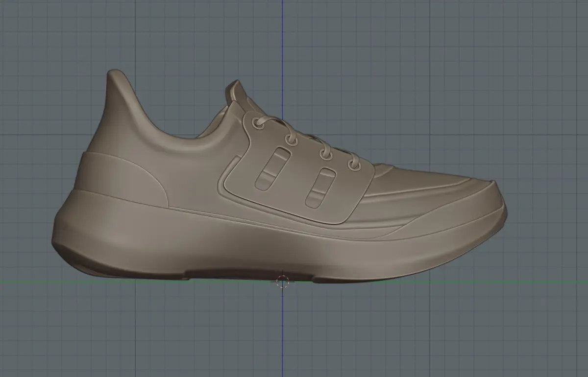Click the circular origin marker at the axis intersection

click(283, 282)
